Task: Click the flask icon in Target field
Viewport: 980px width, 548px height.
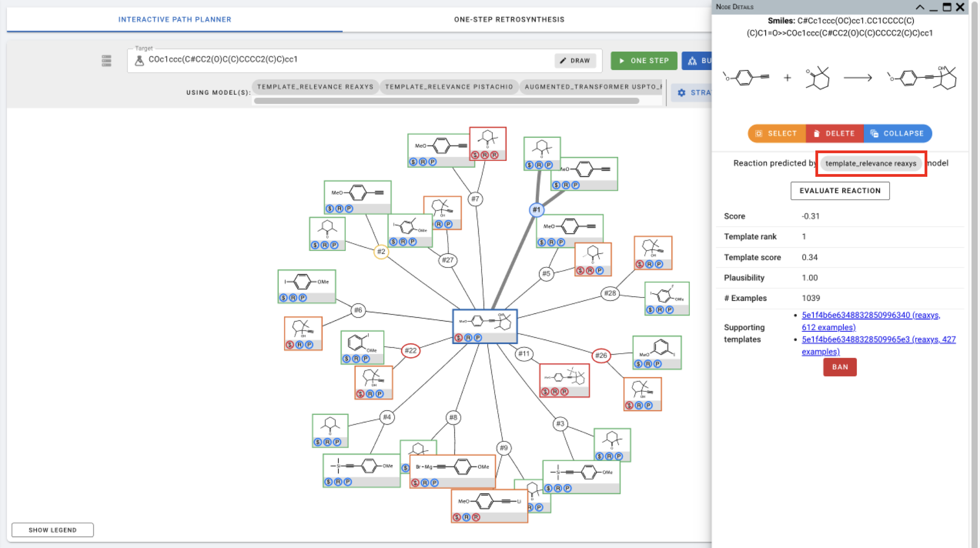Action: pyautogui.click(x=140, y=60)
